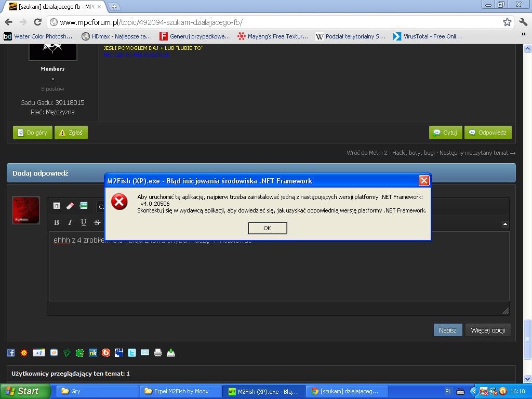Report the post with Zgłoś button
Image resolution: width=532 pixels, height=399 pixels.
71,132
